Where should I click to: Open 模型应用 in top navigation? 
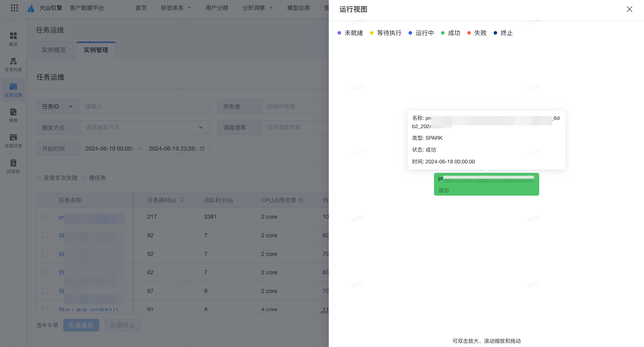[x=298, y=8]
